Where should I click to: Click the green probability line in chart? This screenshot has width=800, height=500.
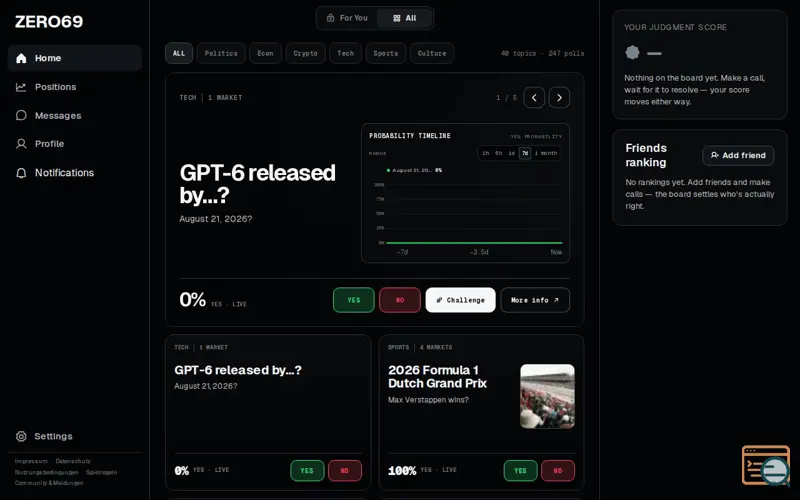[474, 243]
